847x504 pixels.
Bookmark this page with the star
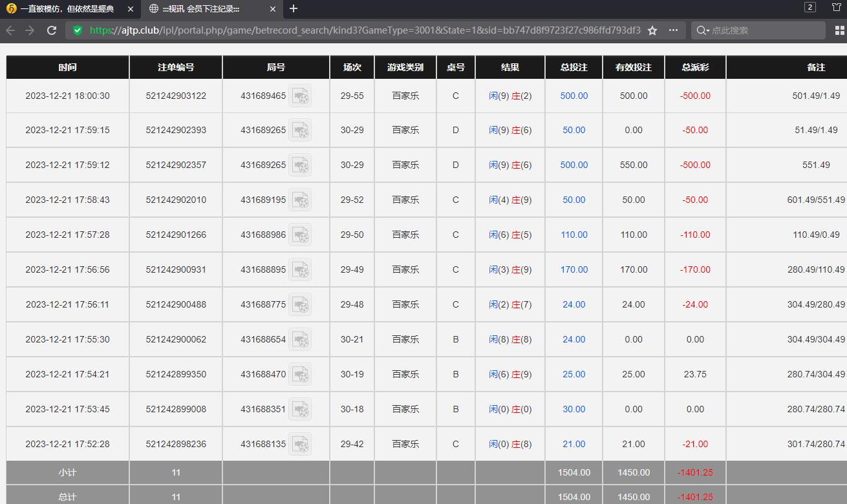click(x=652, y=30)
